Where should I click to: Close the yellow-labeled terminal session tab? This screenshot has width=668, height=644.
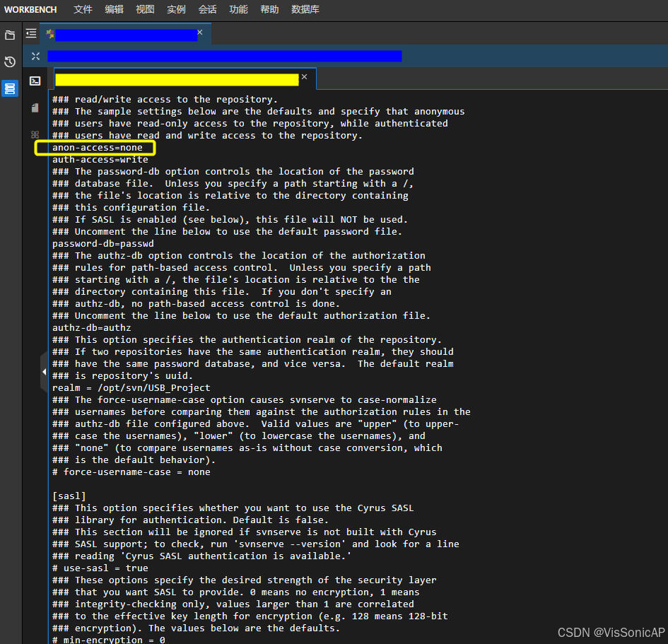click(x=304, y=76)
